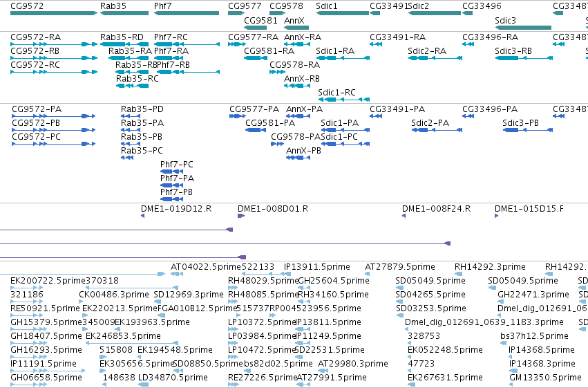The image size is (588, 388).
Task: Click the DME1-008F24.R marker
Action: point(404,216)
